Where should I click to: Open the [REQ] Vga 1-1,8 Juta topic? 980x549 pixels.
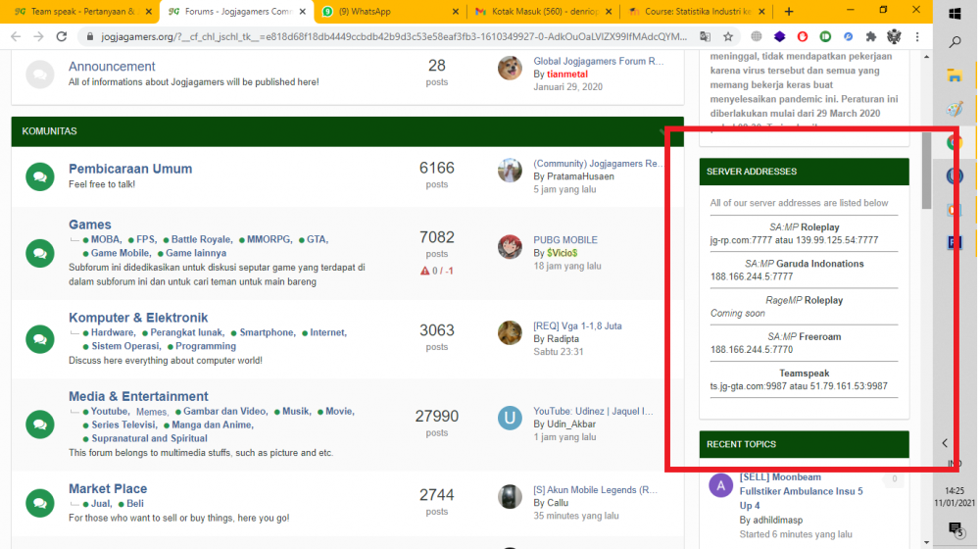click(577, 326)
